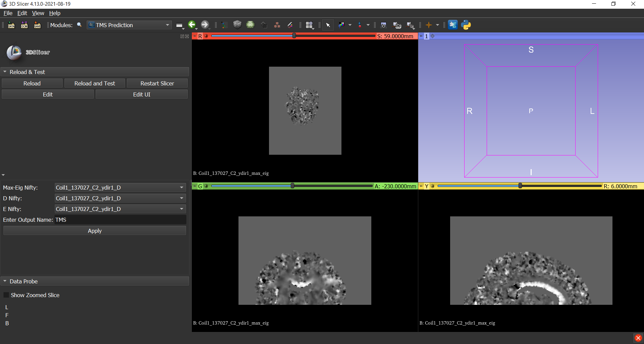Click the screenshot capture camera icon
The height and width of the screenshot is (344, 644).
tap(384, 25)
